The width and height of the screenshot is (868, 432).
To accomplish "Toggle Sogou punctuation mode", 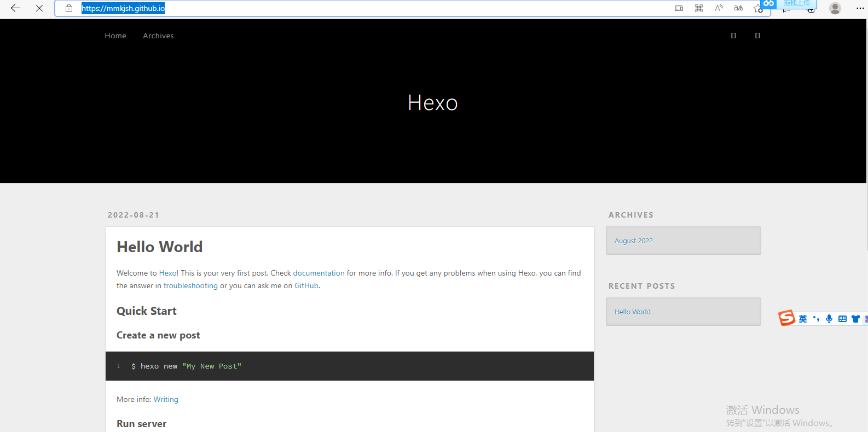I will tap(816, 319).
